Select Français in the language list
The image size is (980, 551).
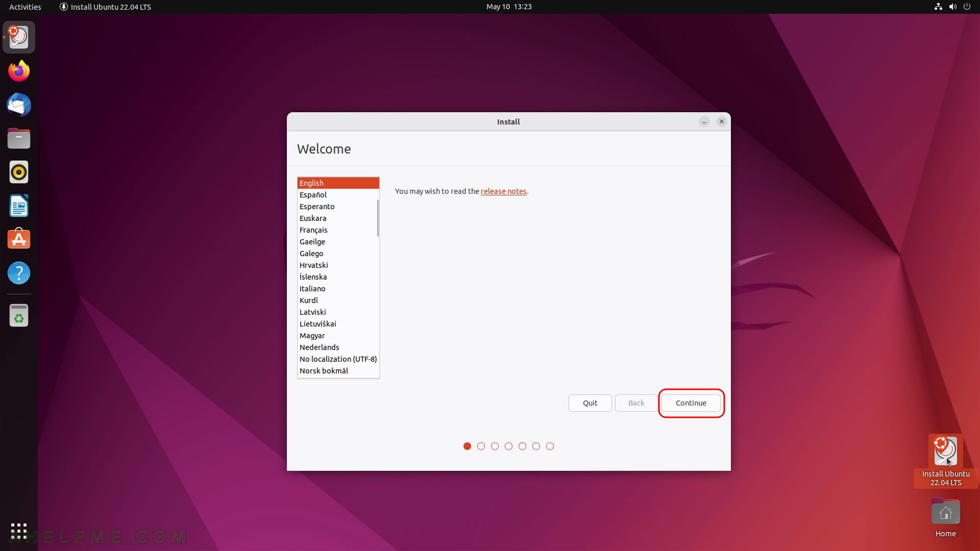click(338, 230)
